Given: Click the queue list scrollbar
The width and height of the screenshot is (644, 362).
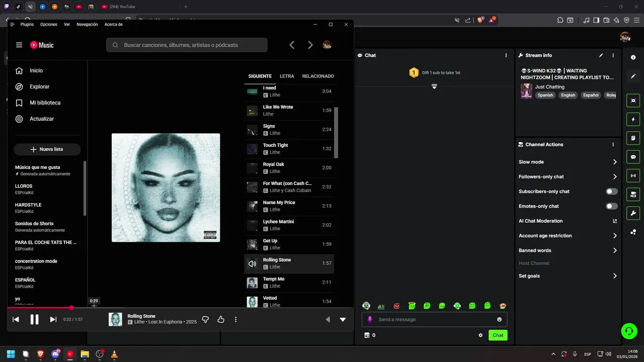Looking at the screenshot, I should (336, 133).
